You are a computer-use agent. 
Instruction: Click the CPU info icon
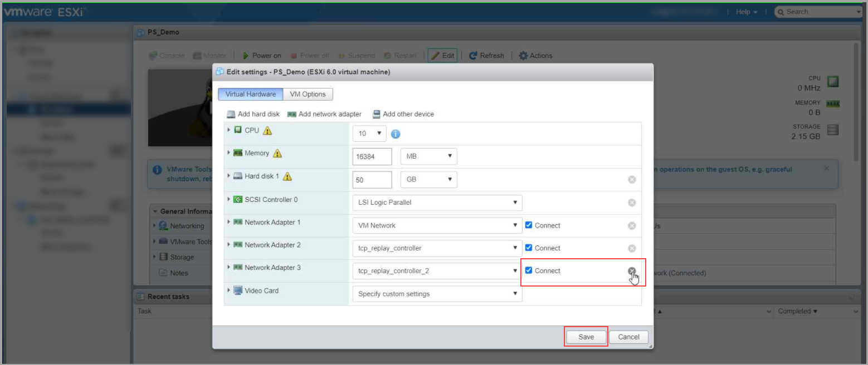pos(396,134)
